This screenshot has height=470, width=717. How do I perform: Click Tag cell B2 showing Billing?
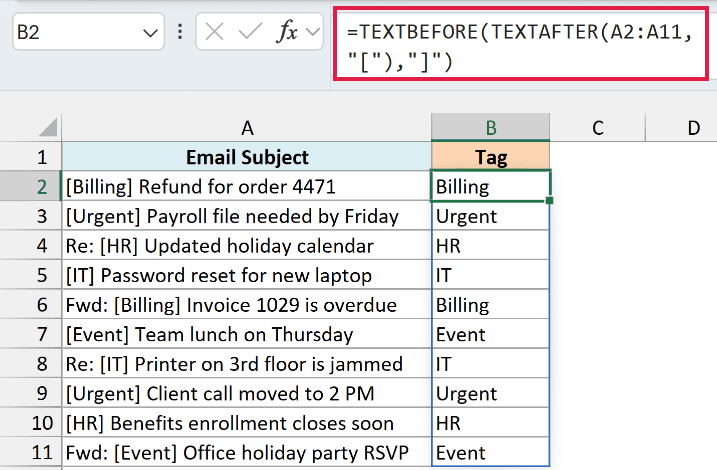pyautogui.click(x=491, y=186)
